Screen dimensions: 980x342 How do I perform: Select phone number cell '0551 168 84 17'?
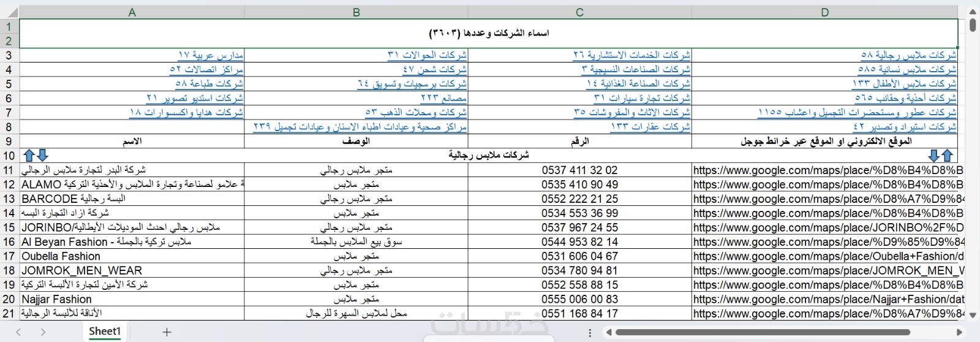[x=579, y=314]
